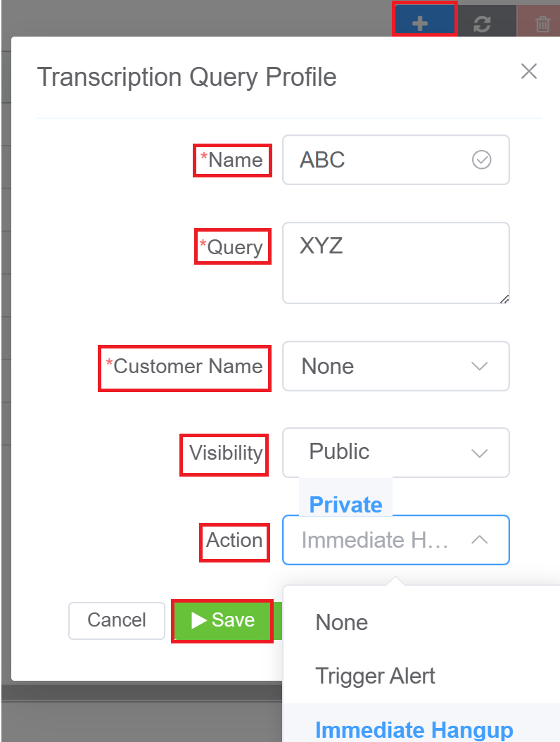Choose None from the Action list
The image size is (560, 742).
(342, 622)
